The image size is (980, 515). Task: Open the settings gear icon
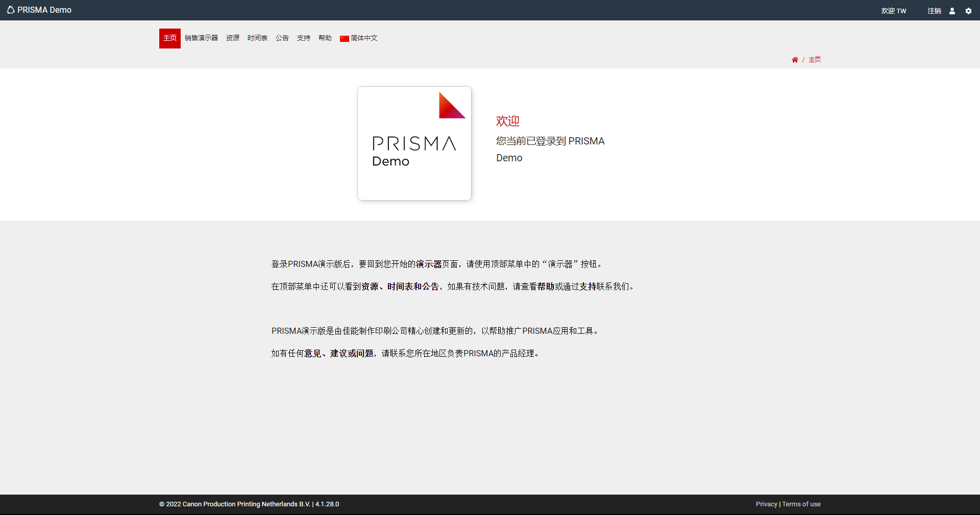tap(968, 11)
